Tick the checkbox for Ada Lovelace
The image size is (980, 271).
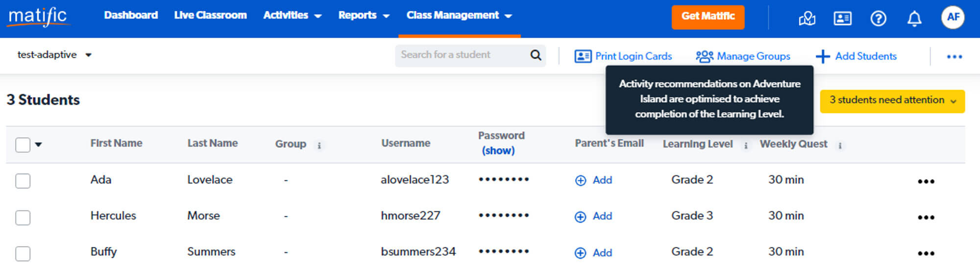point(23,181)
